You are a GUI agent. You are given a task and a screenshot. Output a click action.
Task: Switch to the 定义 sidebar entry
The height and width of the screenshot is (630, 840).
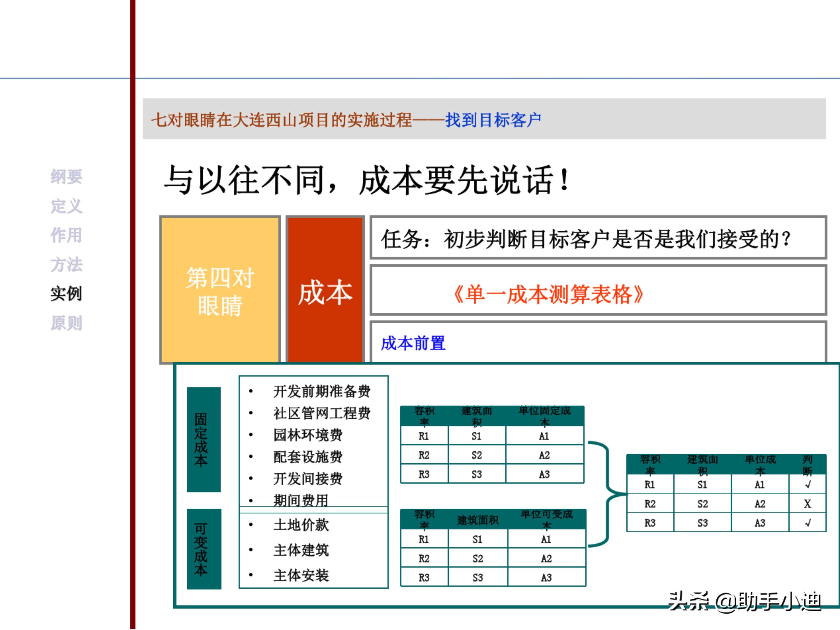click(x=66, y=206)
